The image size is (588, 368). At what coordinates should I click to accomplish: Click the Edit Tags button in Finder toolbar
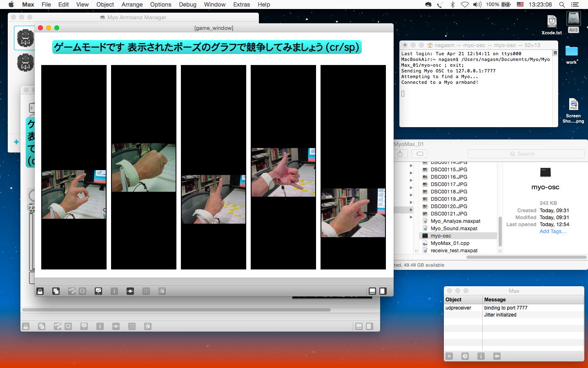point(419,154)
